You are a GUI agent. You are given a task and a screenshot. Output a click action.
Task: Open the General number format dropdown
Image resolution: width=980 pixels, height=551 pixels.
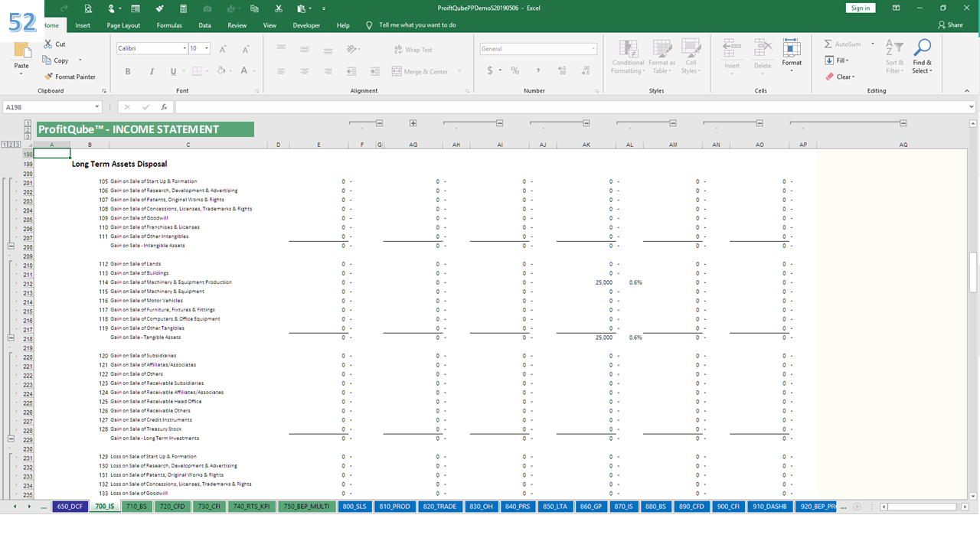tap(593, 49)
